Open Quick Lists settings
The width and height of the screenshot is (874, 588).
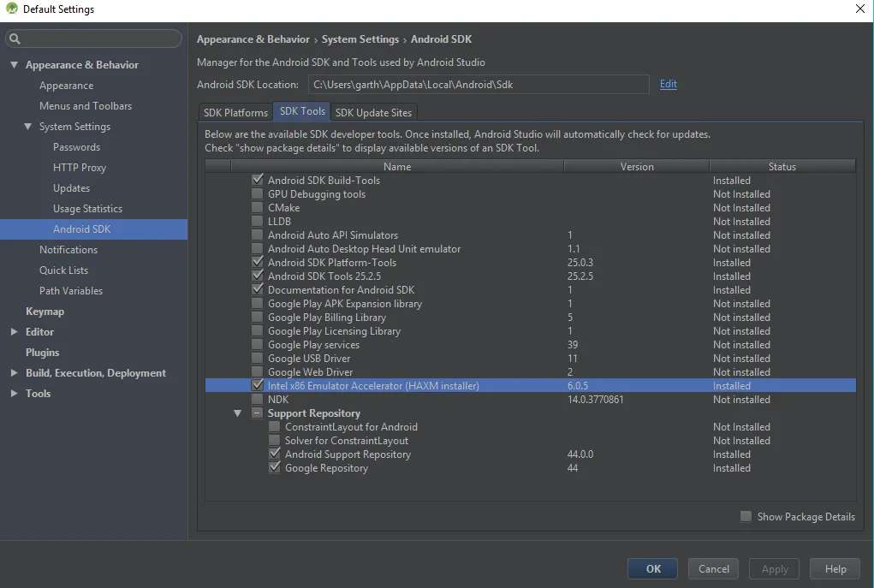tap(63, 270)
